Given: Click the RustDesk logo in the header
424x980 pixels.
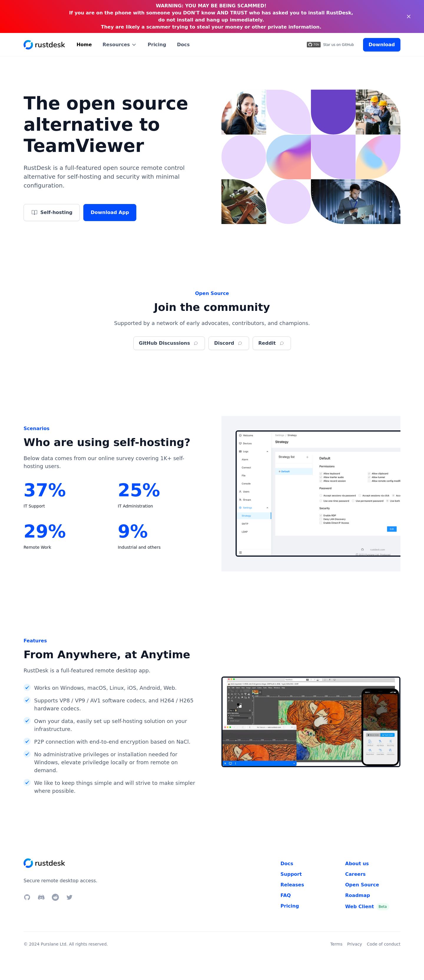Looking at the screenshot, I should coord(44,45).
